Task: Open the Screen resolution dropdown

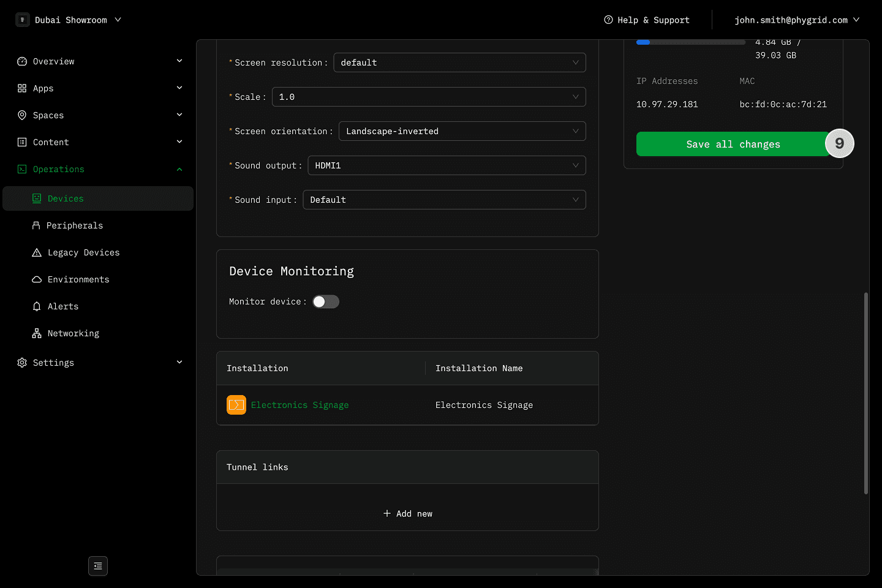Action: coord(459,62)
